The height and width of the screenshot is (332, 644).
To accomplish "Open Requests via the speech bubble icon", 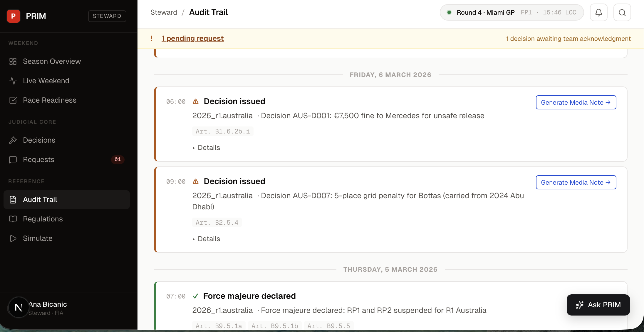I will tap(13, 159).
